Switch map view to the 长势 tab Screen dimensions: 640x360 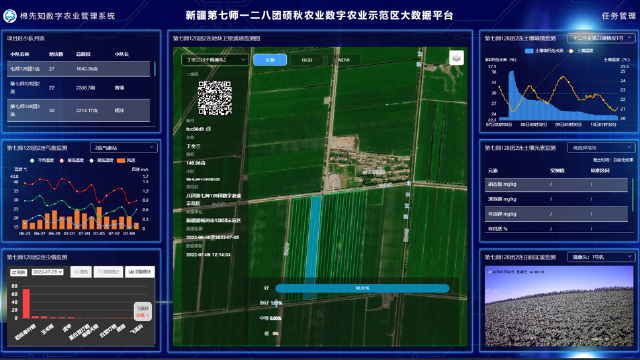pos(270,60)
